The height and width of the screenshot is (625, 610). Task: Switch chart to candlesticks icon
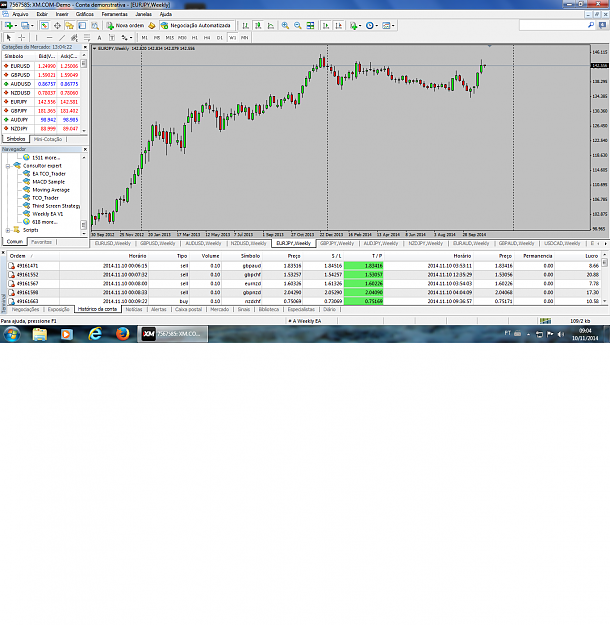[x=258, y=26]
